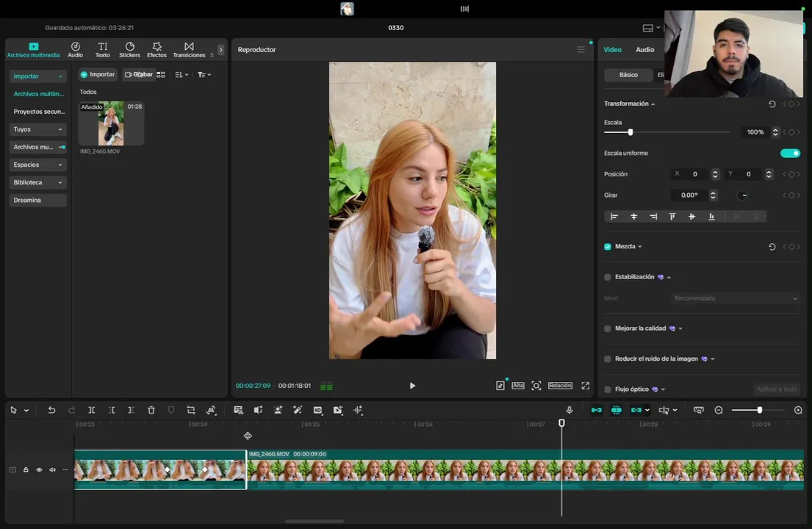
Task: Toggle the Escala uniforme switch
Action: click(x=790, y=153)
